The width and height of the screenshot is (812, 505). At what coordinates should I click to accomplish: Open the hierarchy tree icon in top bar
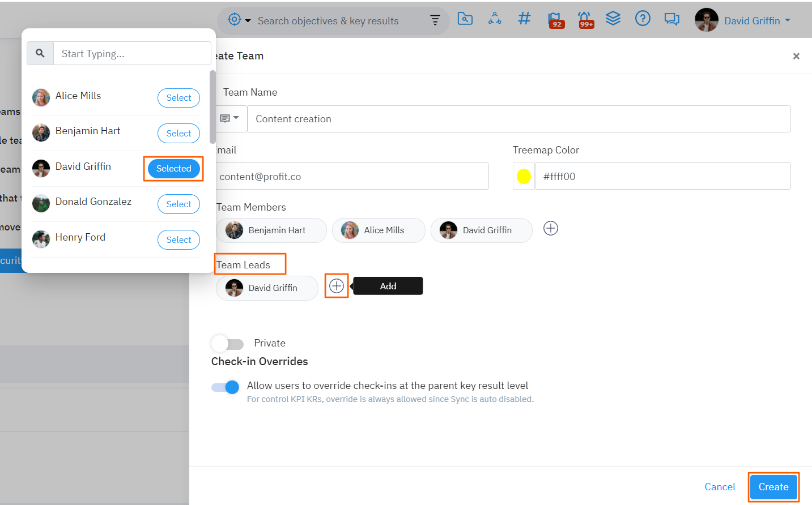495,19
